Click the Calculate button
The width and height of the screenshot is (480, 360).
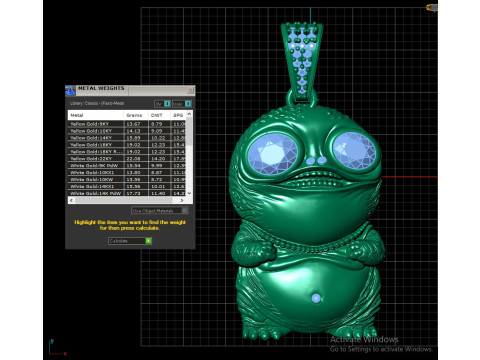pos(130,241)
